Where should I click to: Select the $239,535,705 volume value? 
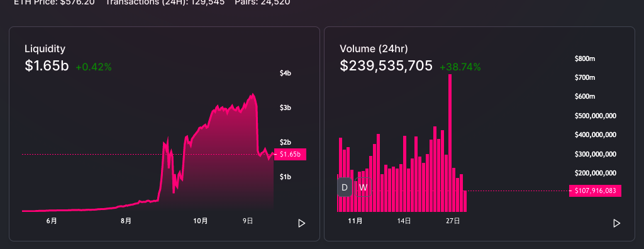[x=386, y=66]
